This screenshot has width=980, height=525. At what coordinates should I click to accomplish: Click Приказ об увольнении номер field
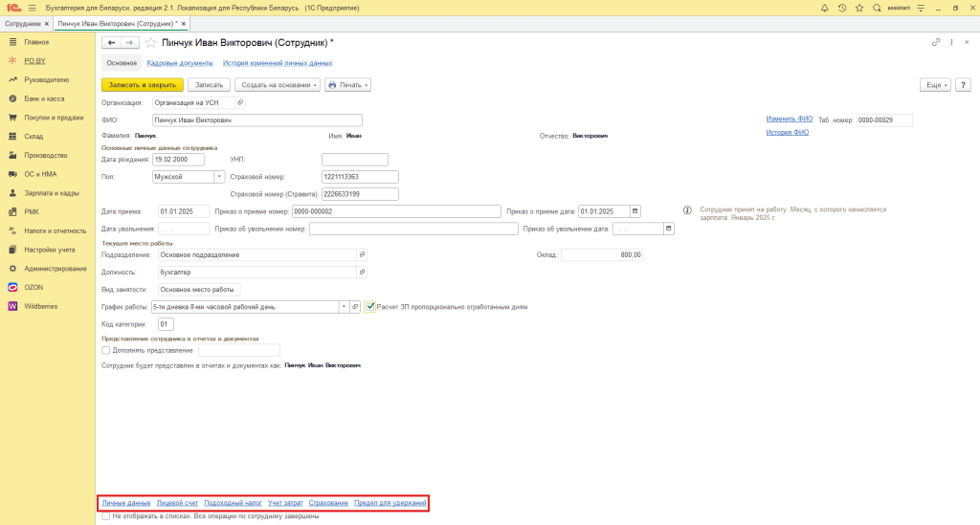click(x=413, y=230)
